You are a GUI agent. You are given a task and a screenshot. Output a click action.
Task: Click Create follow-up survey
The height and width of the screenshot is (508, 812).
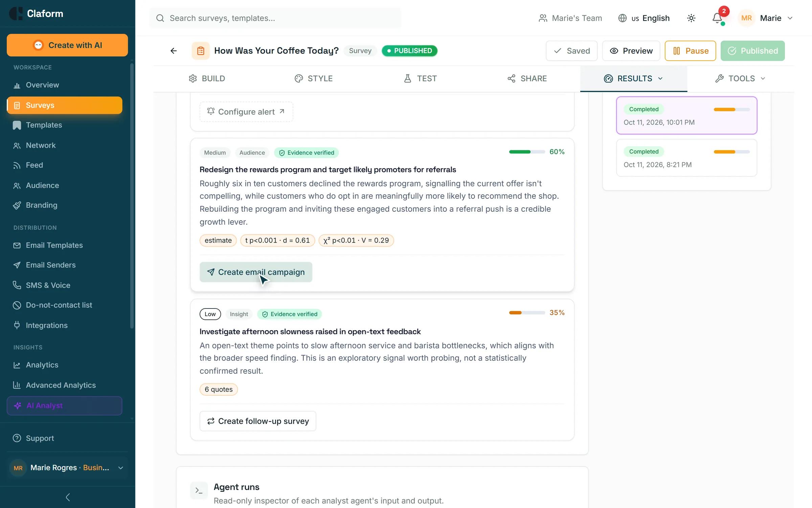click(x=258, y=421)
